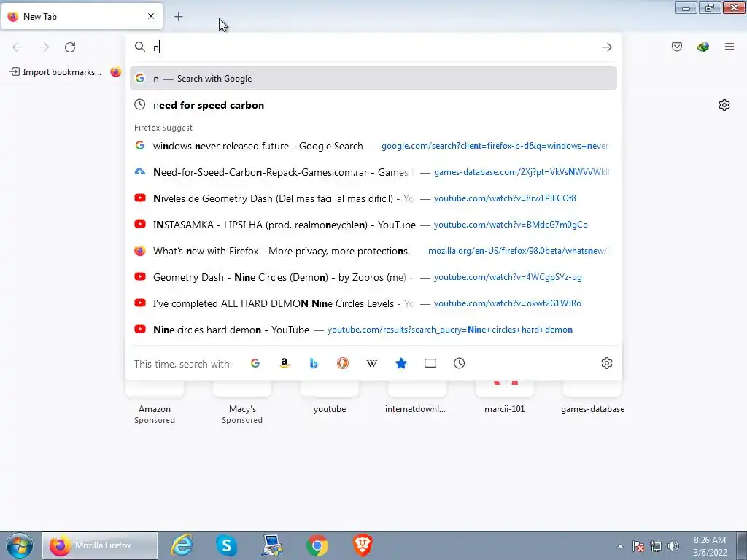The height and width of the screenshot is (560, 747).
Task: Select 'need for speed carbon' history suggestion
Action: click(x=373, y=105)
